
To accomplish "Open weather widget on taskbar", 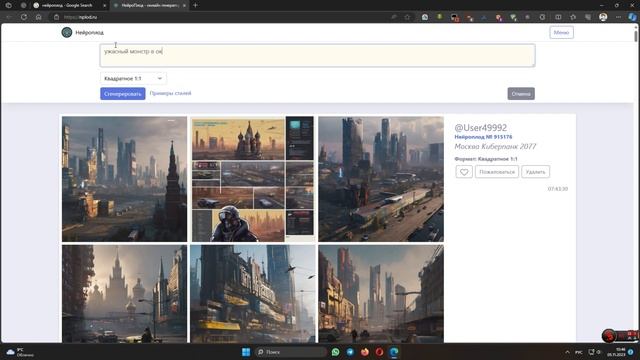I will tap(20, 352).
